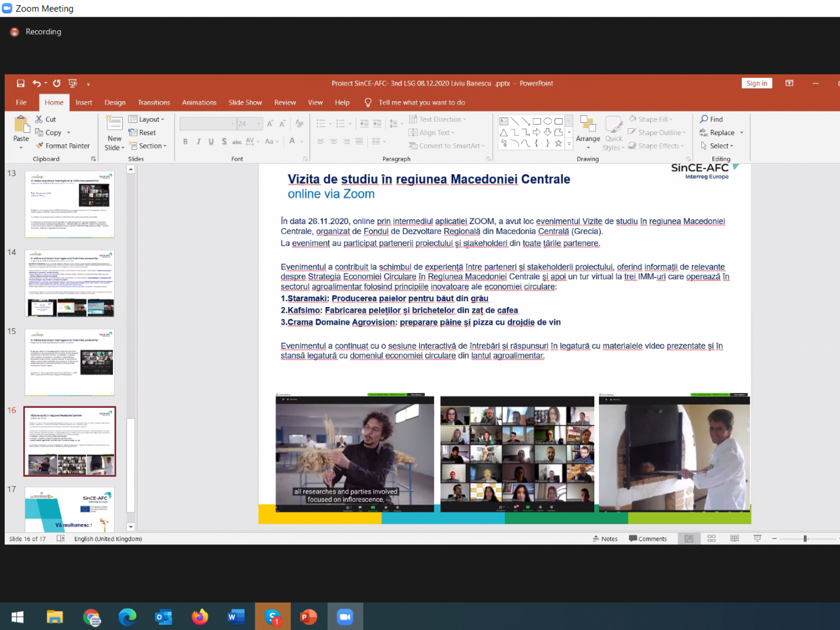
Task: Click the Sign in button
Action: 757,83
